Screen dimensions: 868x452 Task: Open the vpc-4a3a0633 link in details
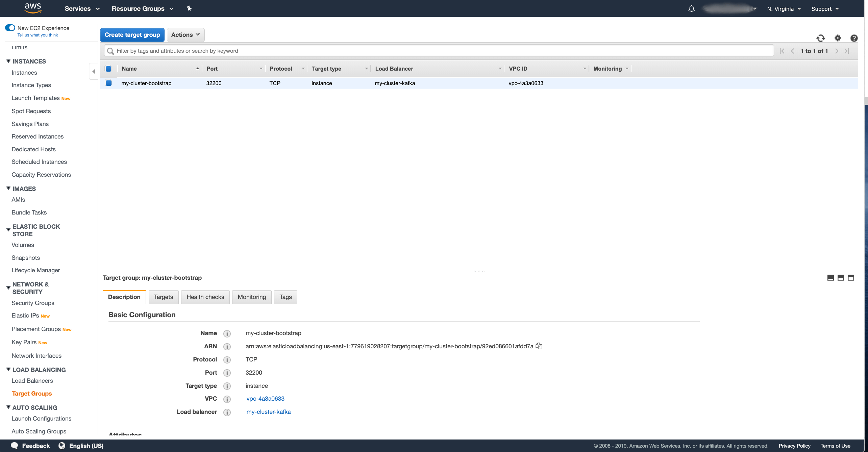[x=265, y=399]
